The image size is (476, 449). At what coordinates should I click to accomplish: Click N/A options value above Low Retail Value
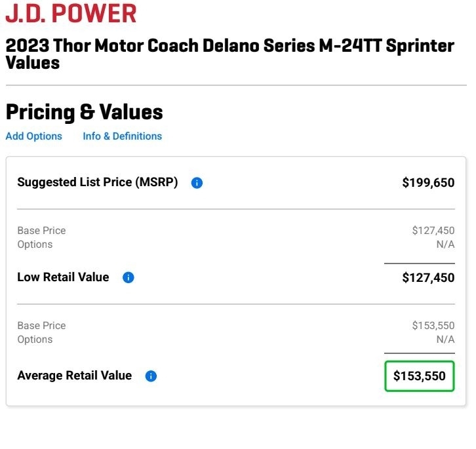(x=445, y=244)
